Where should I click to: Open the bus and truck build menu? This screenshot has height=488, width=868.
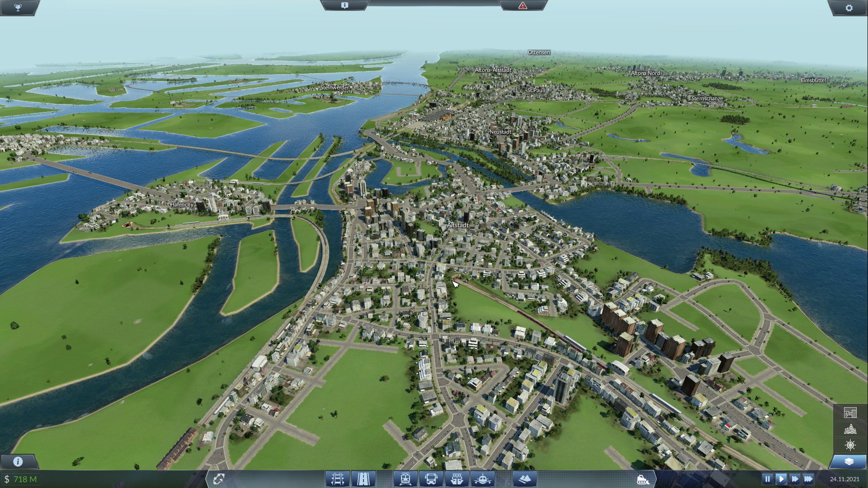[x=431, y=479]
